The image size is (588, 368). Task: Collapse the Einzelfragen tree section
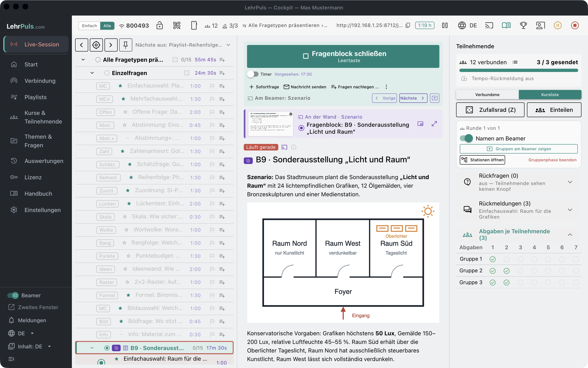point(92,73)
